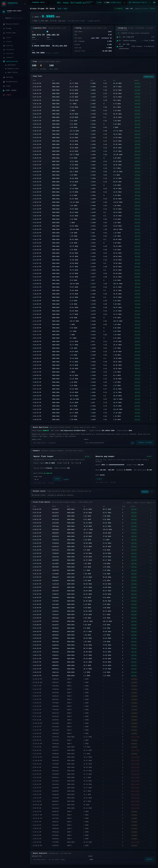Screen dimensions: 158x868
Task: Select the All filter in Parked routes
Action: point(152,492)
